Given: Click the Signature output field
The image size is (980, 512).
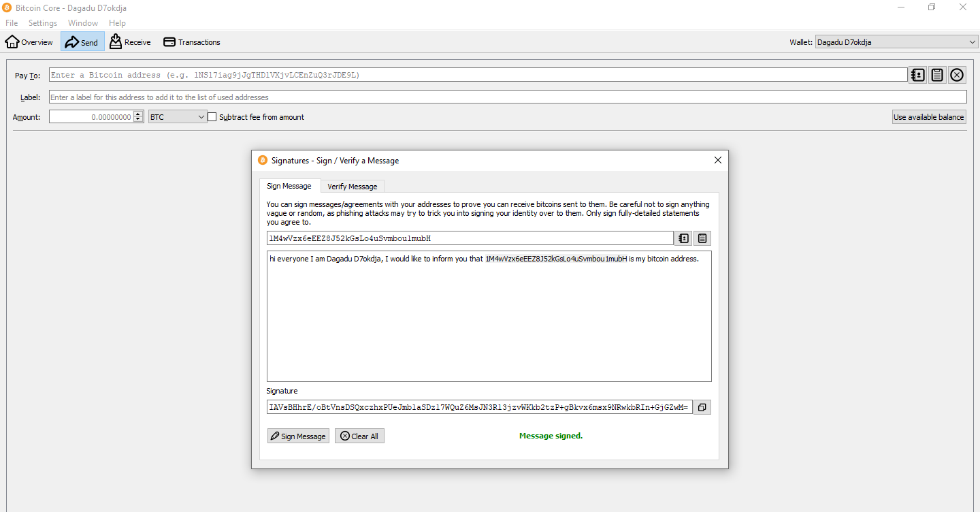Looking at the screenshot, I should point(480,407).
